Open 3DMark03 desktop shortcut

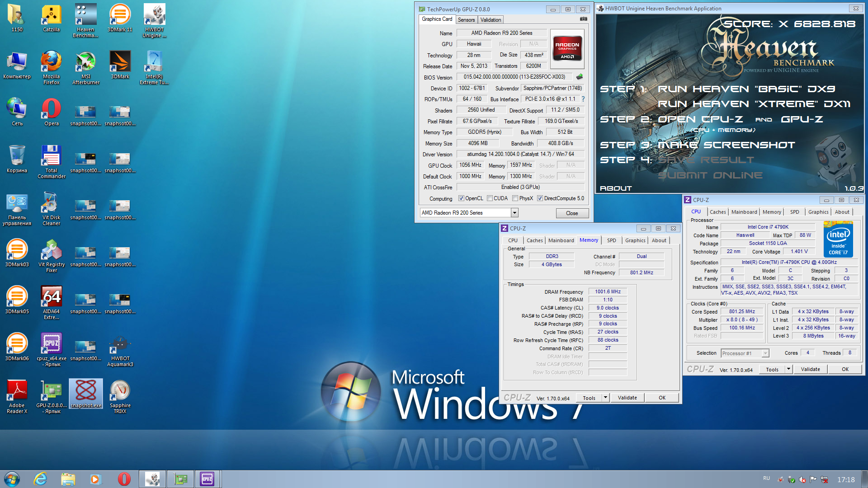[x=17, y=253]
